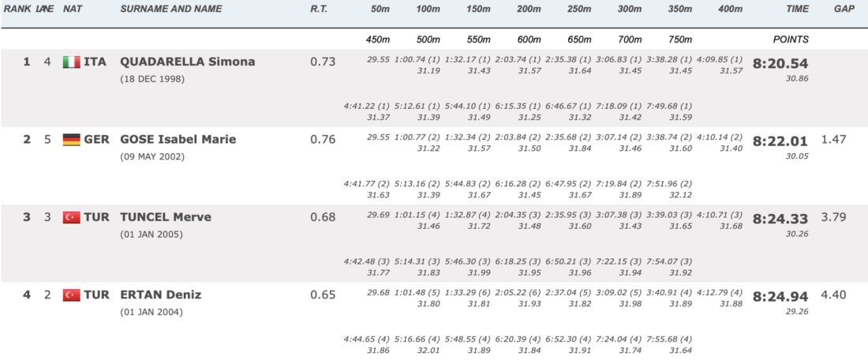This screenshot has width=868, height=360.
Task: Click the 400m split column header
Action: (x=730, y=9)
